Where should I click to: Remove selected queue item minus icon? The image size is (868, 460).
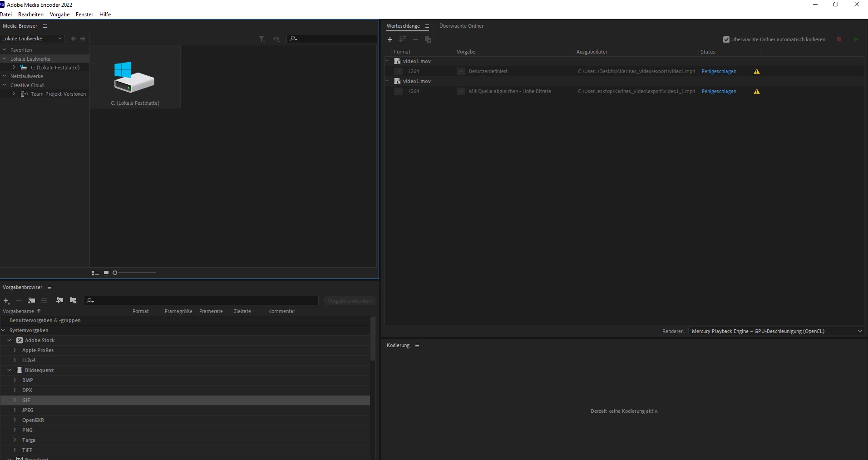pyautogui.click(x=415, y=39)
